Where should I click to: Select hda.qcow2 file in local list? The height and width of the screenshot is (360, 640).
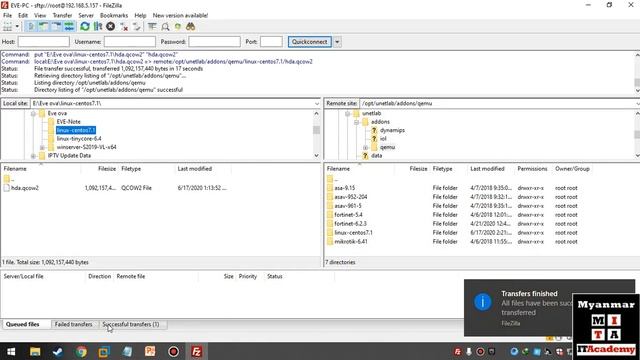[x=24, y=188]
